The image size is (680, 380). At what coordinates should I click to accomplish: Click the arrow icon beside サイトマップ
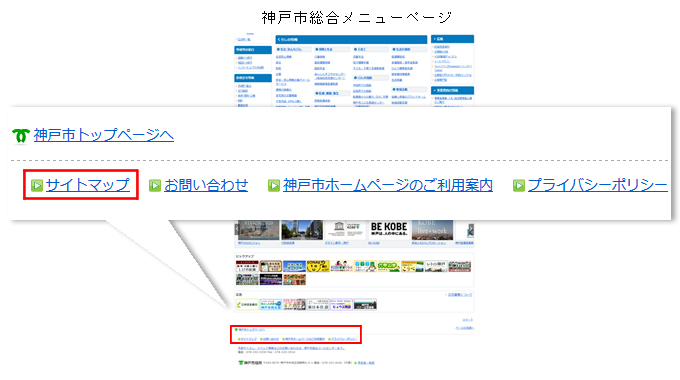37,186
